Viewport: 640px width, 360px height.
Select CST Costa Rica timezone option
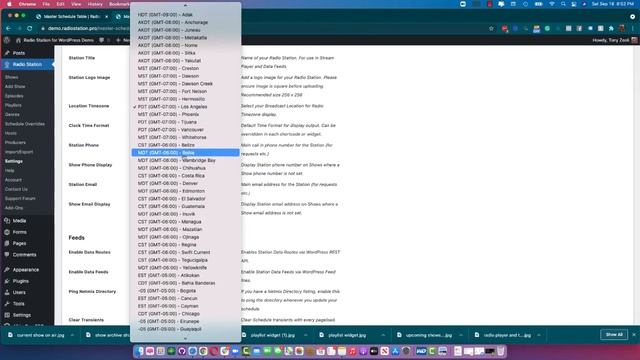185,176
